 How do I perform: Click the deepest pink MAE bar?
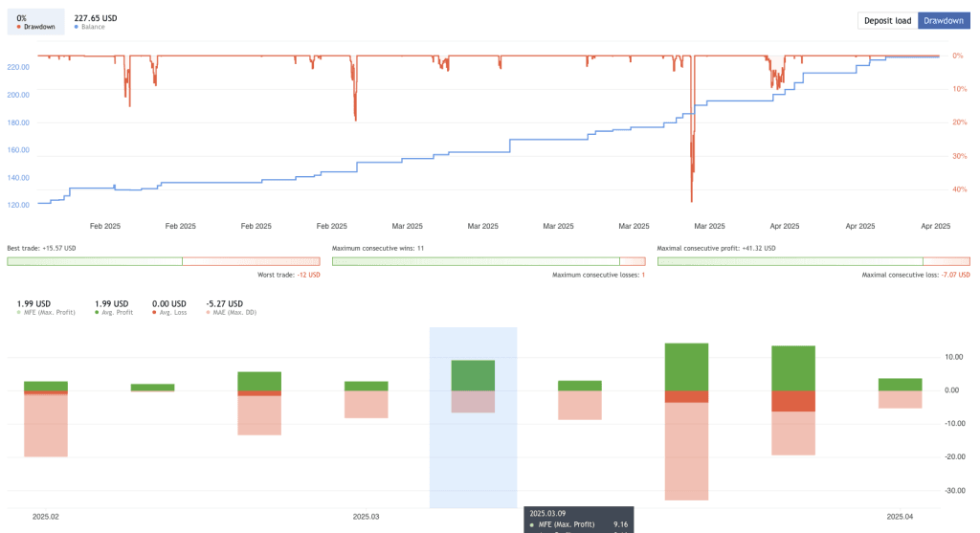[686, 451]
